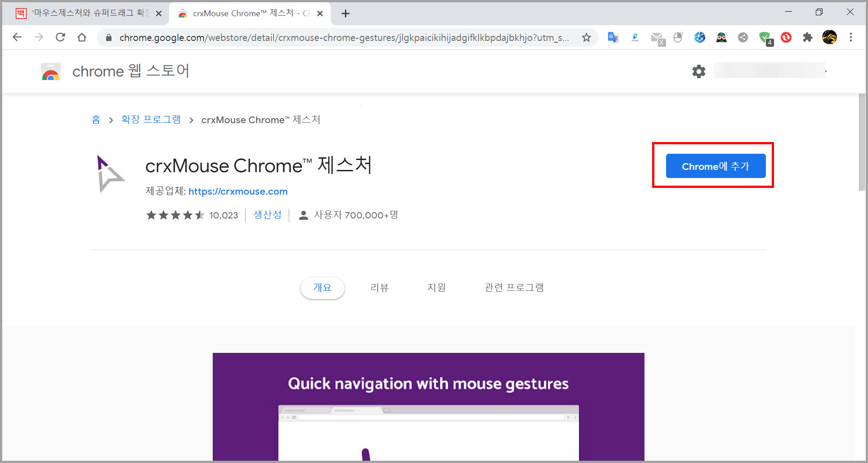Open the Quick navigation promo image

(429, 407)
